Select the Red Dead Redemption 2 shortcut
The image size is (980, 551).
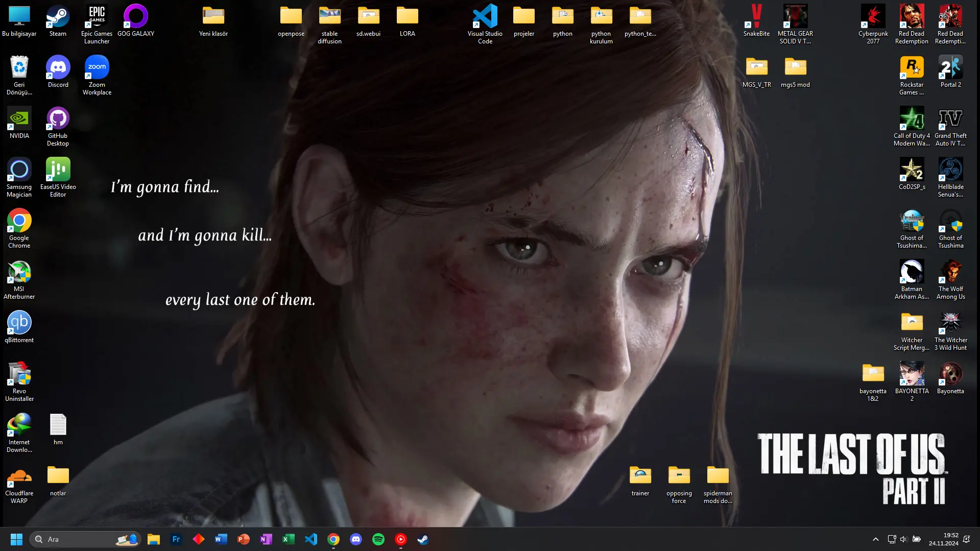tap(950, 25)
